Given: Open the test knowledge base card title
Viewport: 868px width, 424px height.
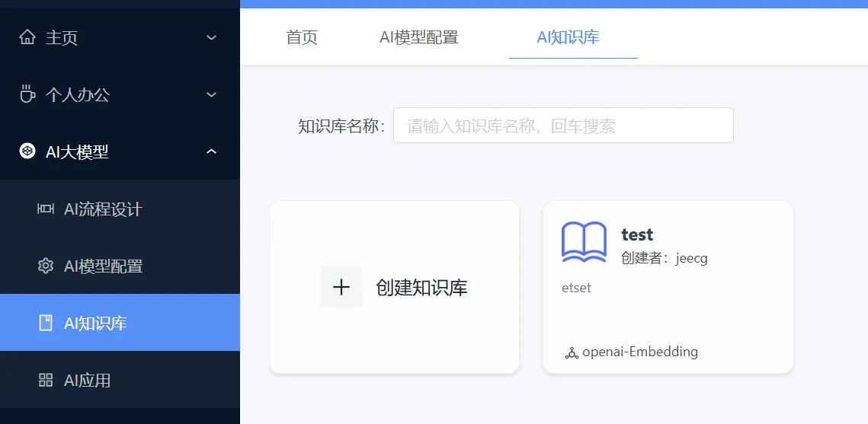Looking at the screenshot, I should pos(637,234).
